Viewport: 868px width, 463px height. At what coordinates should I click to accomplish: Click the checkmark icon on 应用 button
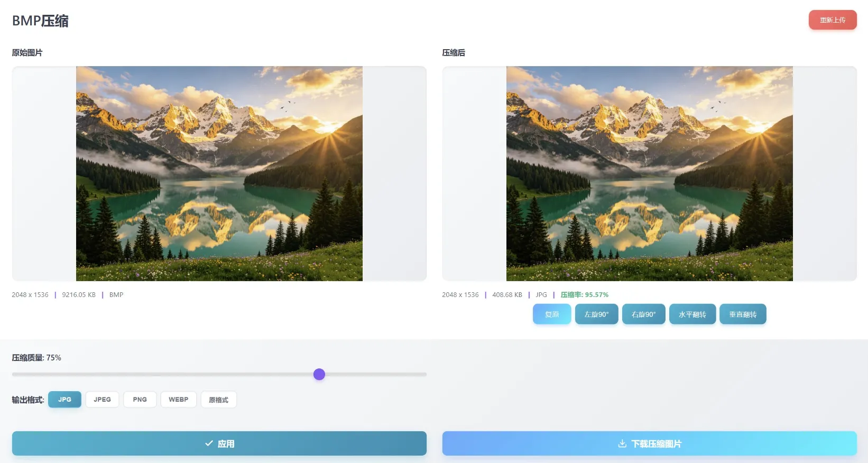pos(209,443)
